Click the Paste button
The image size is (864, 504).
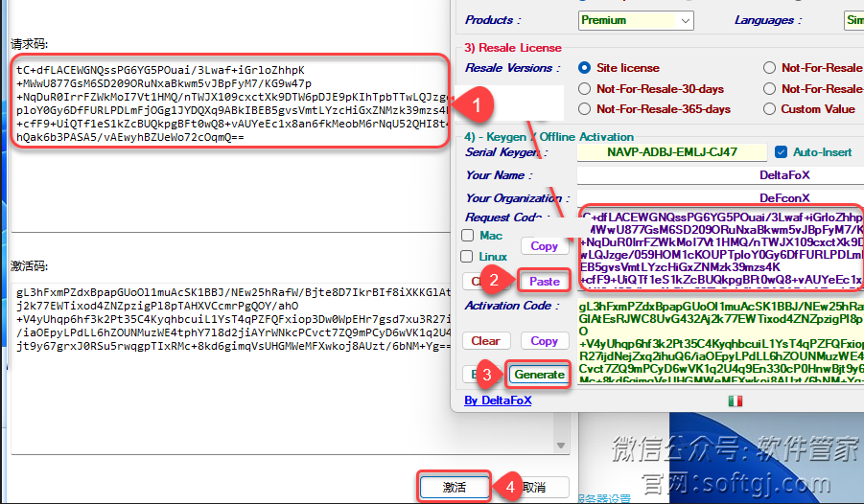point(545,282)
